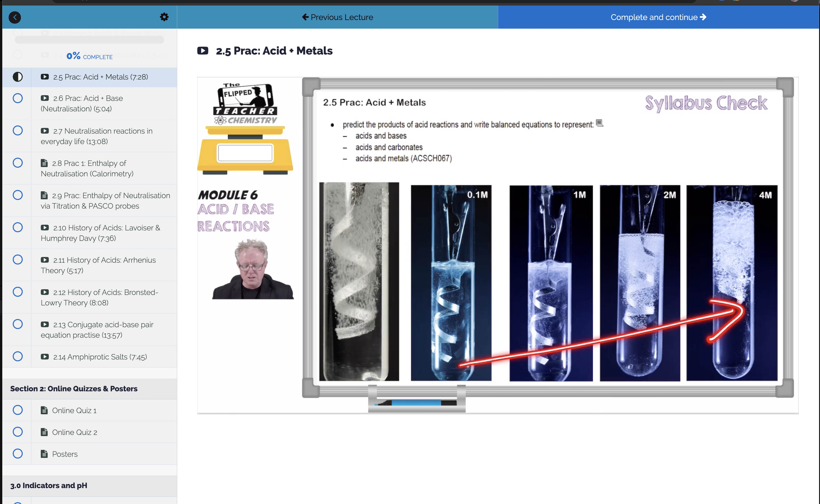Click Complete and continue button

tap(659, 17)
